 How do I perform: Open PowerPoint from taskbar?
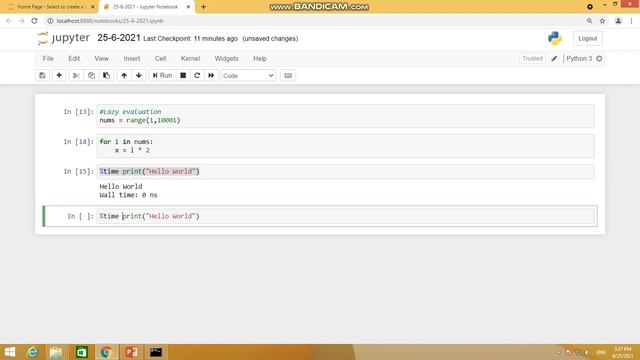(x=131, y=352)
